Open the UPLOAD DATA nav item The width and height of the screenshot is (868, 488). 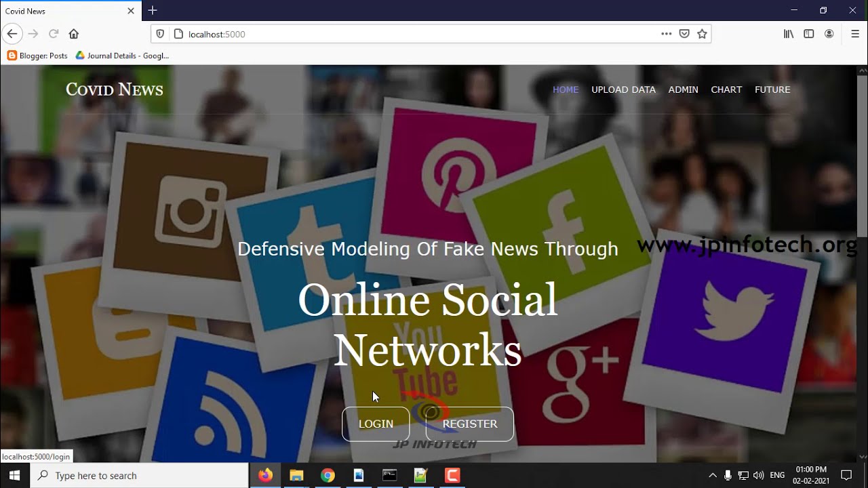click(x=623, y=89)
